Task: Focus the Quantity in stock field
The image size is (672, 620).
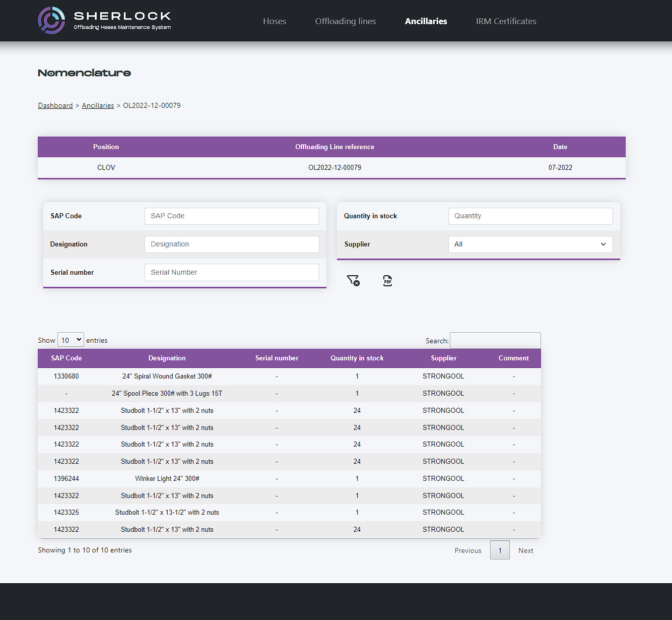Action: point(530,216)
